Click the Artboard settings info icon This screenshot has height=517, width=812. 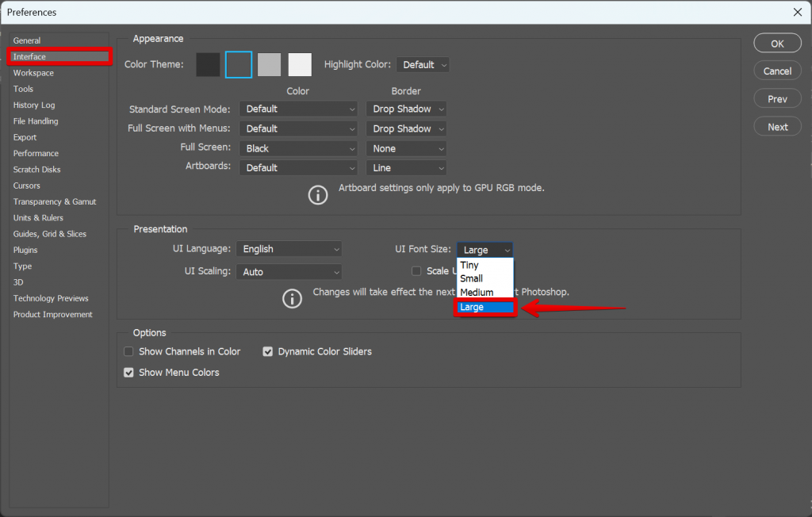318,194
